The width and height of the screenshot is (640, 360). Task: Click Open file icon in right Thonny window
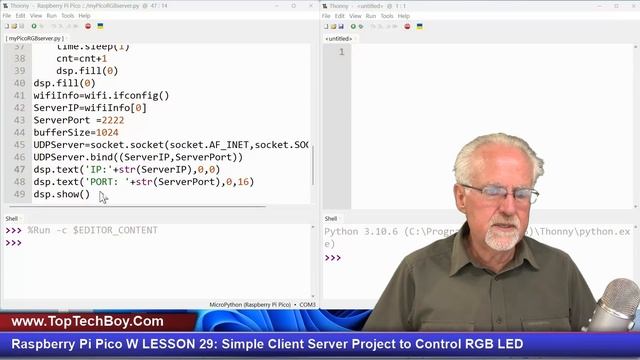coord(333,27)
